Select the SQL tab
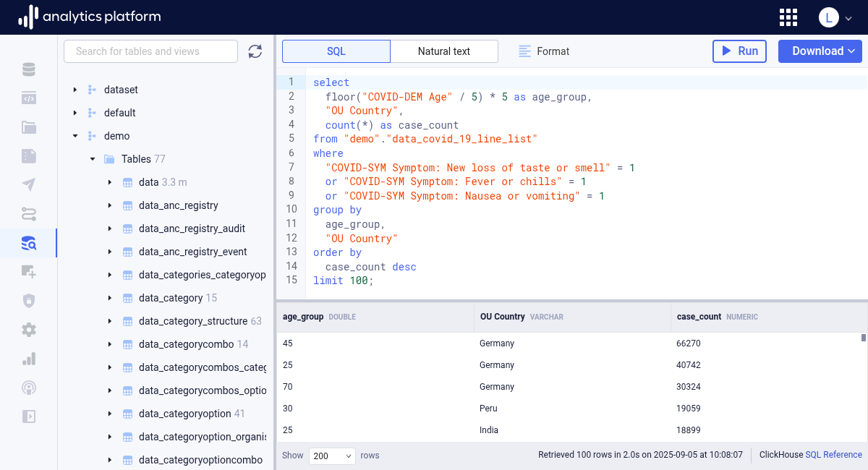868x470 pixels. pyautogui.click(x=336, y=51)
